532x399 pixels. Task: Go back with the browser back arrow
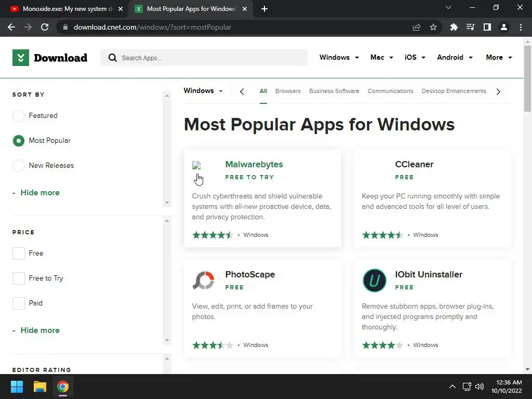pos(11,27)
